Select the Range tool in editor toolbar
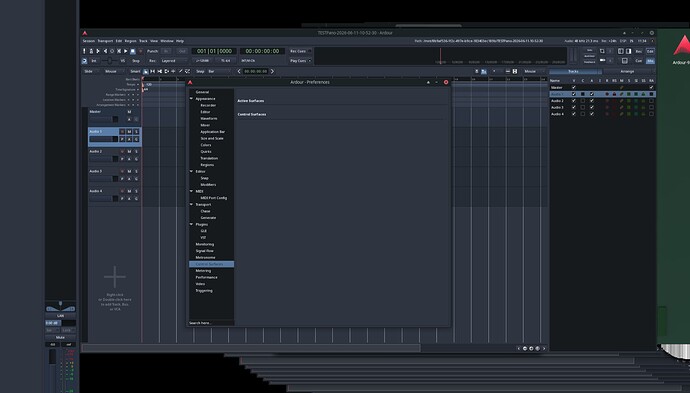Viewport: 690px width, 393px height. coord(153,71)
